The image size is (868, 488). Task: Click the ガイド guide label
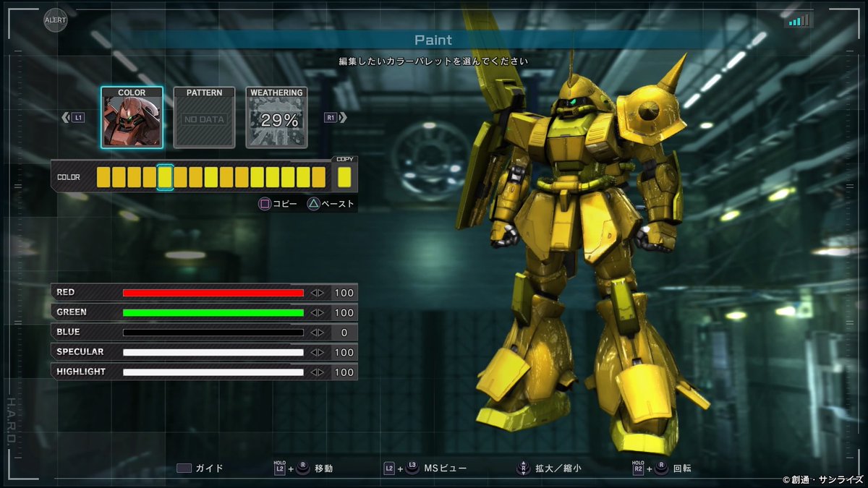[210, 468]
